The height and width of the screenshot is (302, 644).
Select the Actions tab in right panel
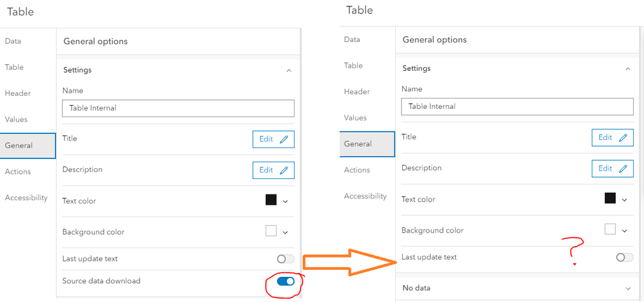click(x=356, y=170)
